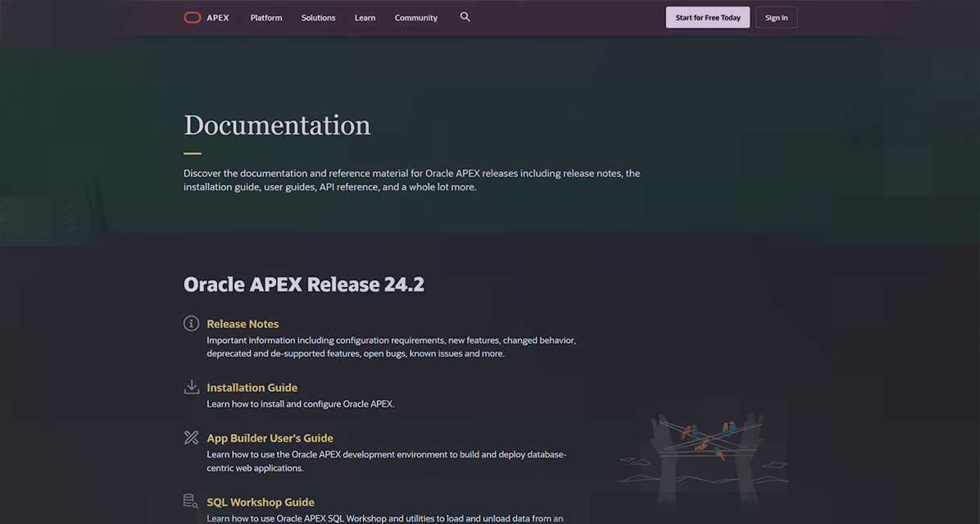The image size is (980, 524).
Task: Click the APEX brand name beside the logo
Action: (218, 18)
